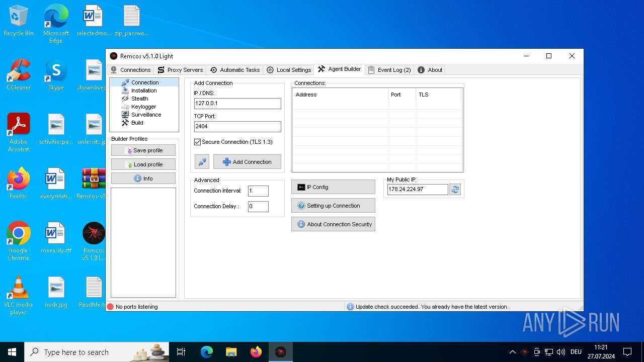Screen dimensions: 644x362
Task: Click the Load profile button
Action: pos(143,164)
